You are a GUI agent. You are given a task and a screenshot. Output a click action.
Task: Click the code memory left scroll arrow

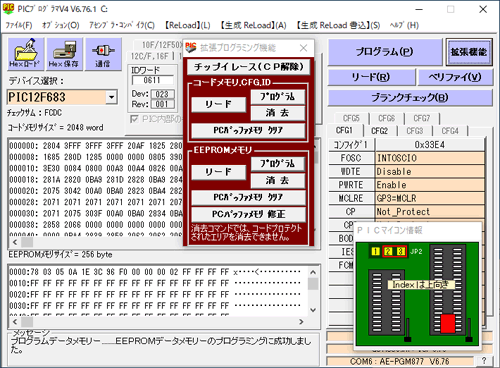(15, 242)
